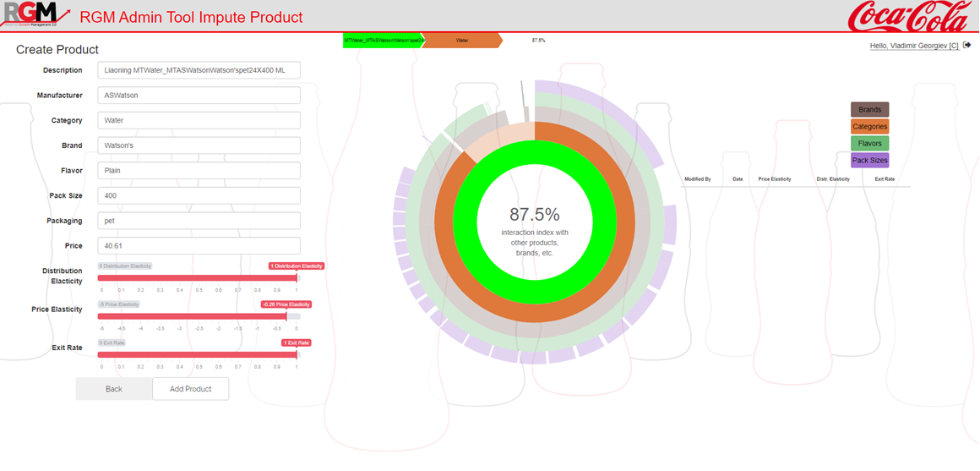Click the Exit Rate slider handle
Viewport: 980px width, 471px height.
297,354
